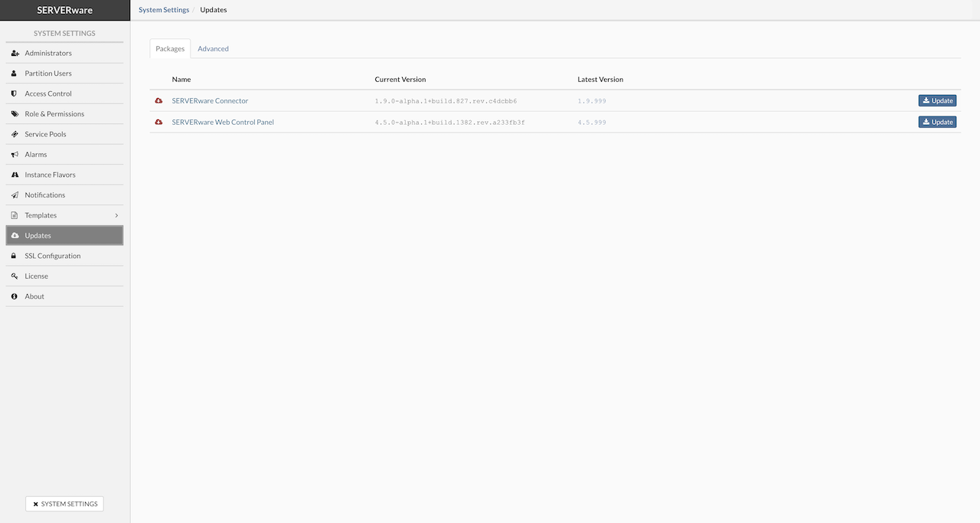Click the License key icon
Image resolution: width=980 pixels, height=523 pixels.
click(x=15, y=276)
